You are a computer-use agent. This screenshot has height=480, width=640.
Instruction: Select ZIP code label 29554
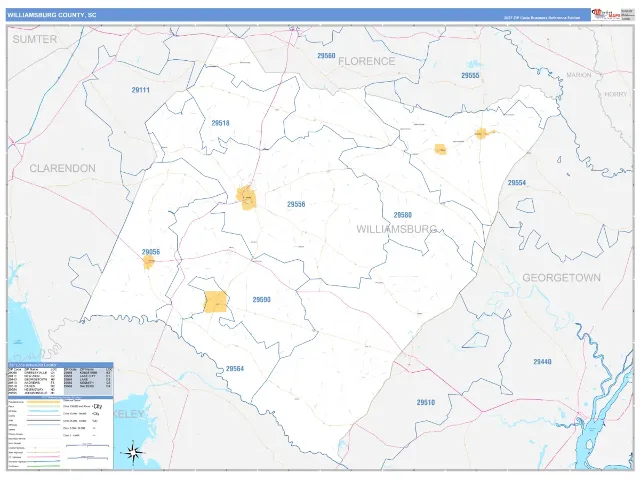[x=517, y=182]
